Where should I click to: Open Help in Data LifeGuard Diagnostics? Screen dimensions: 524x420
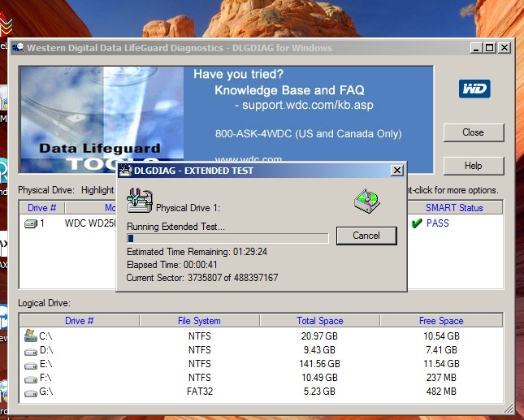[473, 166]
